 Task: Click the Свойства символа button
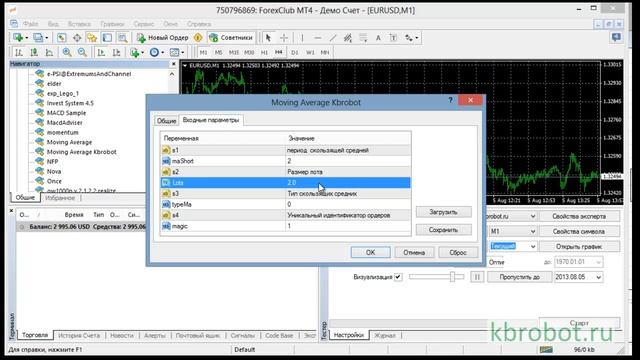[x=579, y=231]
